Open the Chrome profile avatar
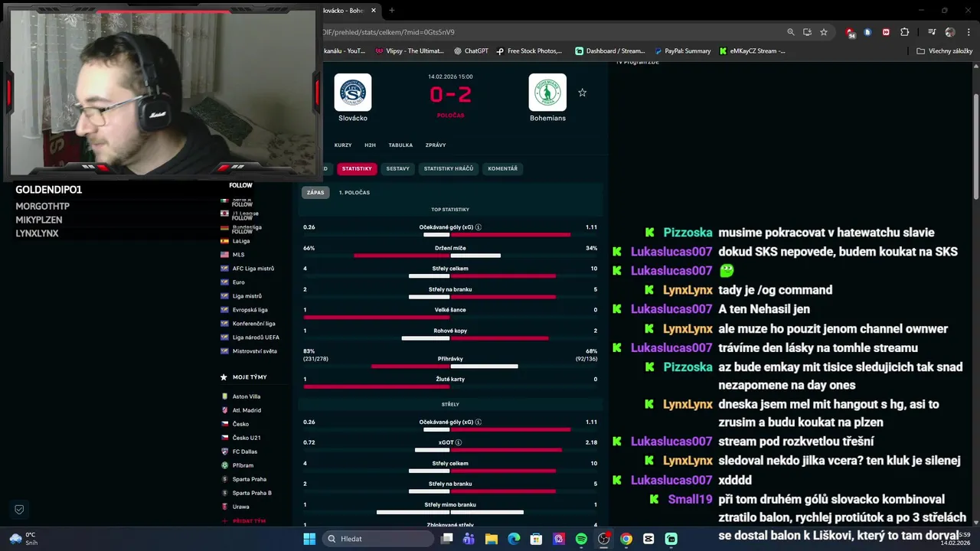This screenshot has height=551, width=980. pos(950,32)
